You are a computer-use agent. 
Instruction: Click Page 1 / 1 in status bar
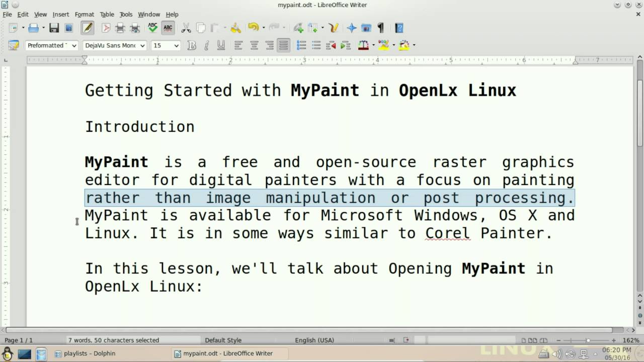tap(19, 340)
